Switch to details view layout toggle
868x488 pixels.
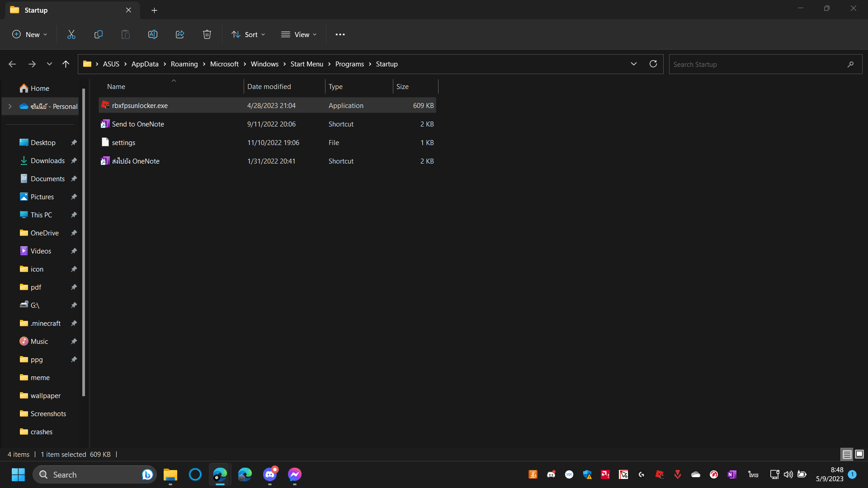coord(847,454)
